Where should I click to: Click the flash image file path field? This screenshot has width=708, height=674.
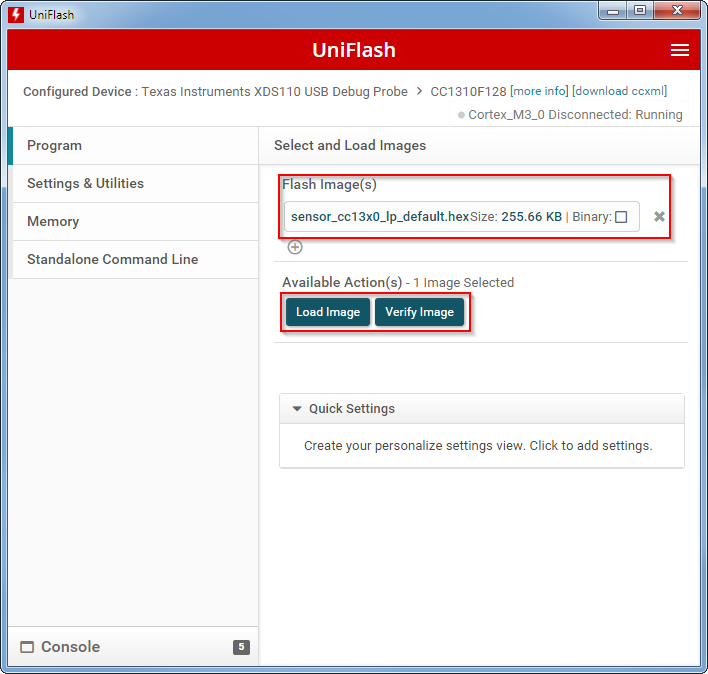click(x=378, y=217)
